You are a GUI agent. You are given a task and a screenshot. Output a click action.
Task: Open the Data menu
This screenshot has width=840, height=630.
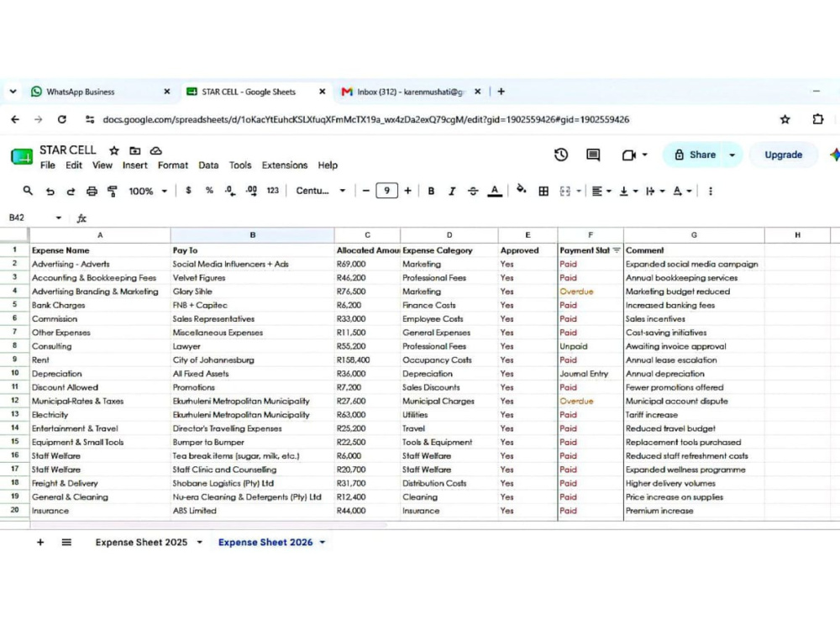point(208,165)
